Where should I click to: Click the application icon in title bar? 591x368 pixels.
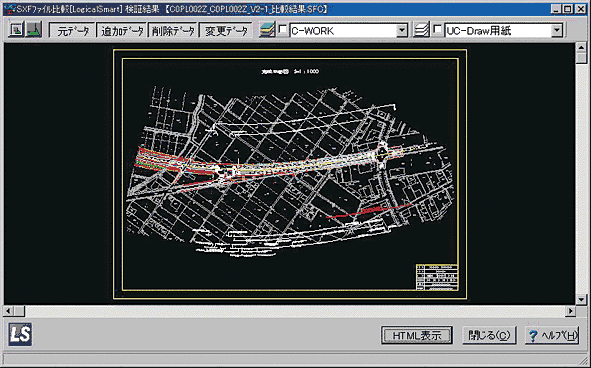[x=9, y=9]
